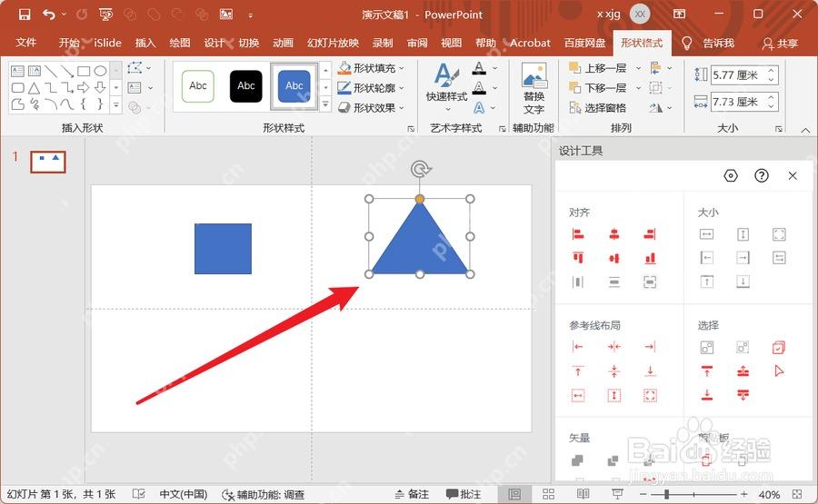818x504 pixels.
Task: Pick the isosceles triangle shape in the gallery
Action: (x=35, y=87)
